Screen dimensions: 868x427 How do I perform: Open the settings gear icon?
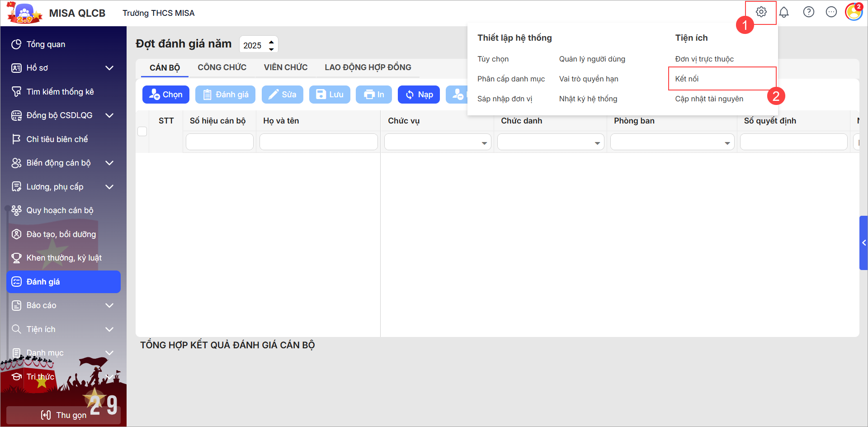[x=761, y=12]
